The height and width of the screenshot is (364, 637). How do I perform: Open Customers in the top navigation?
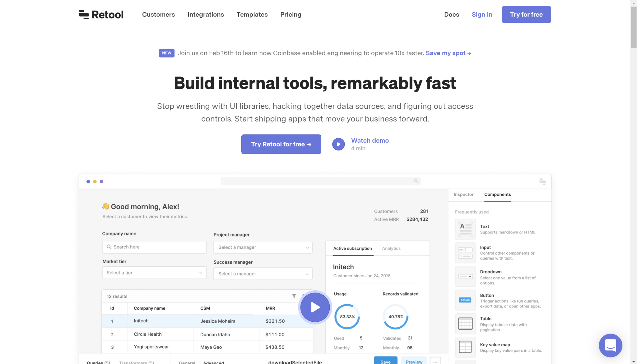coord(158,15)
